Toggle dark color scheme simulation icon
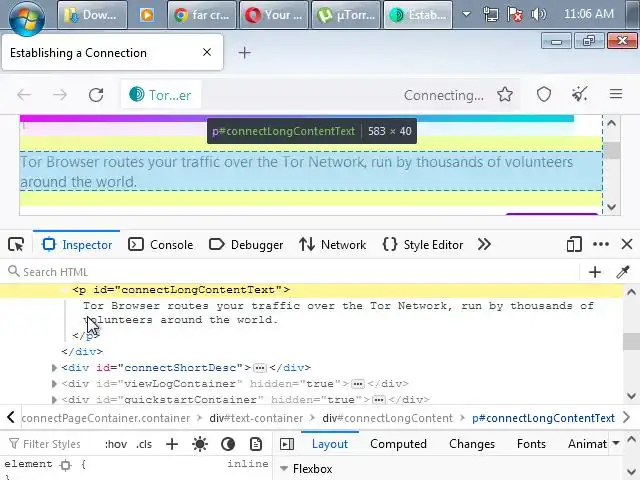640x480 pixels. (228, 444)
